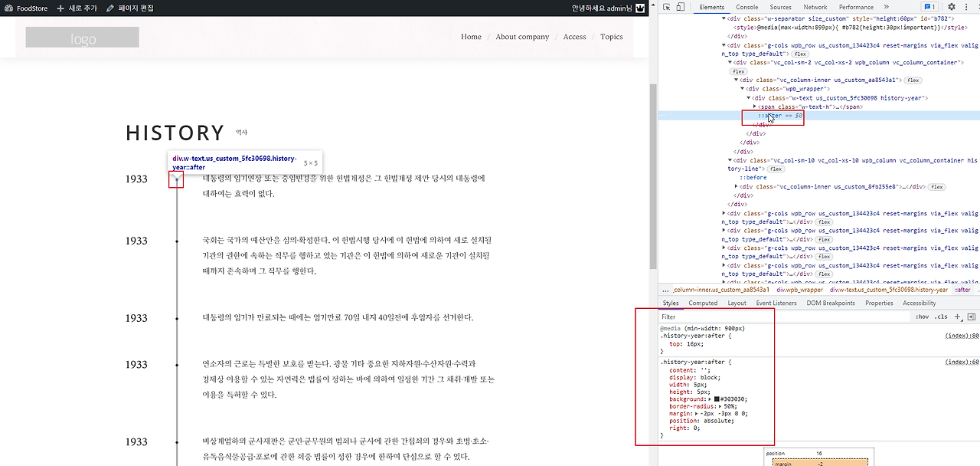Click the page vertical scrollbar

pyautogui.click(x=653, y=176)
